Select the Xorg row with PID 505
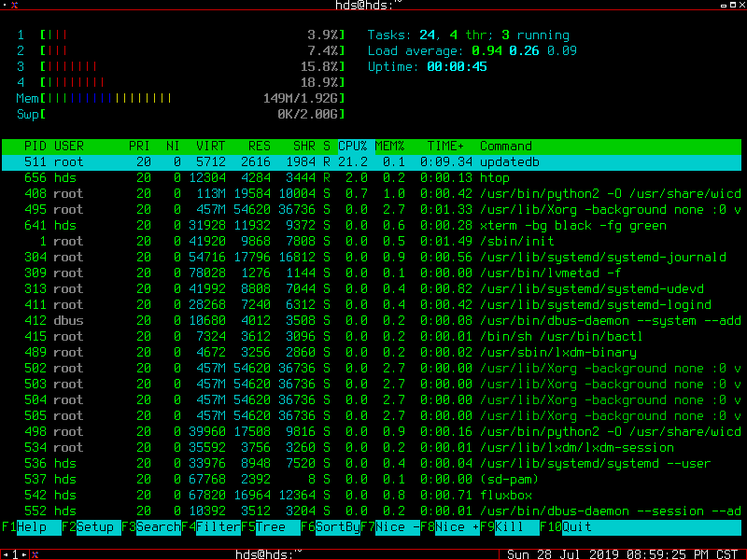This screenshot has width=747, height=560. pos(372,415)
